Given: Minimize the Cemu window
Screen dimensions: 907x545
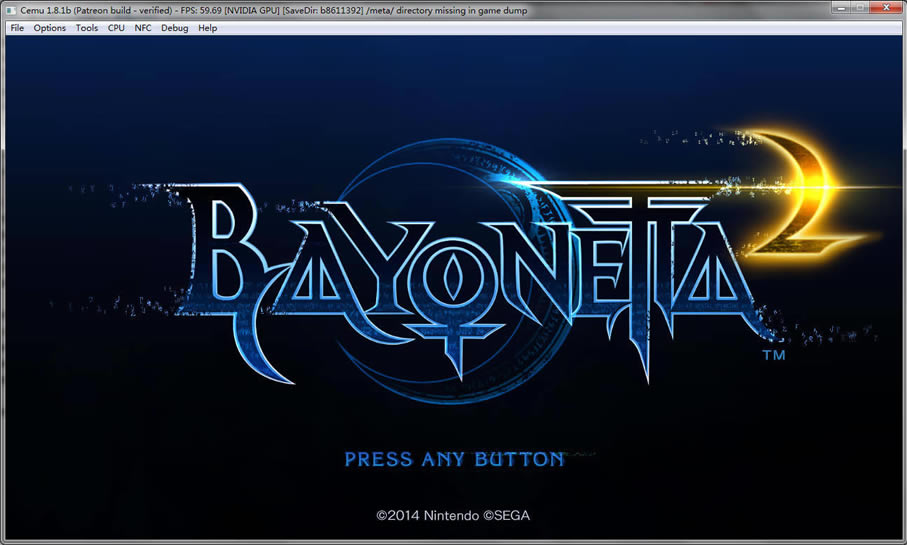Looking at the screenshot, I should 840,8.
